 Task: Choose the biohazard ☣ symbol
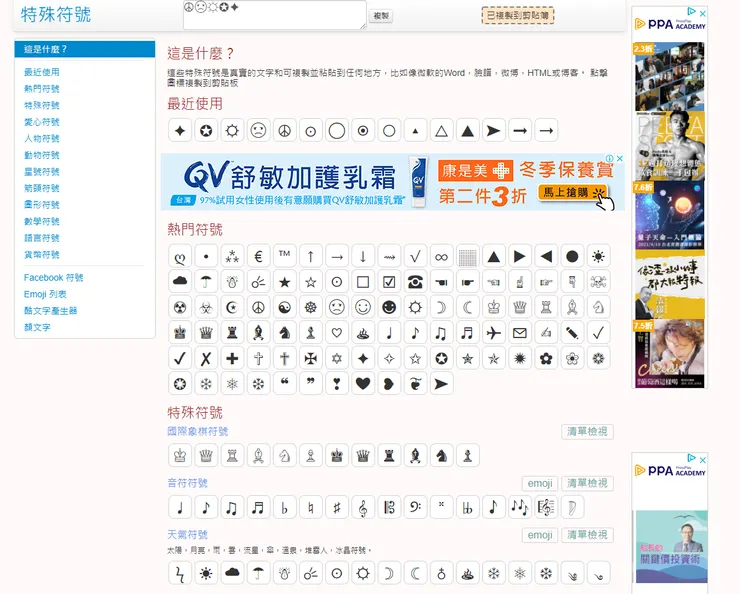pos(206,307)
